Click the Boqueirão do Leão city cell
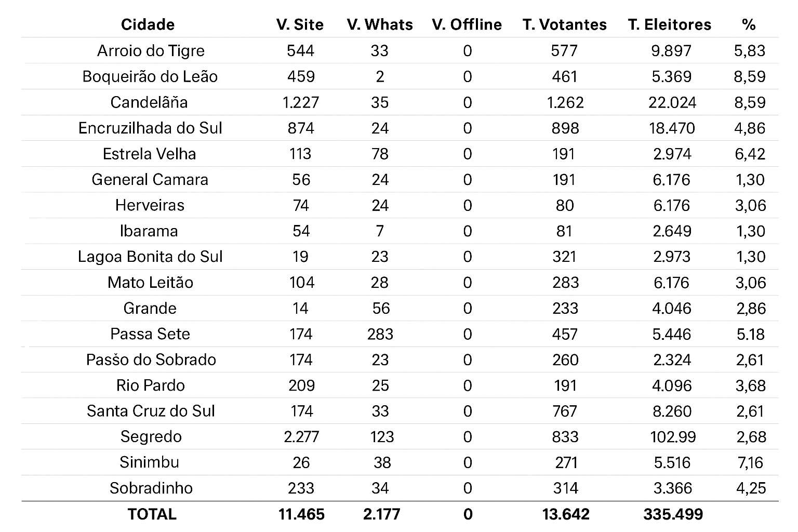The width and height of the screenshot is (798, 532). (x=150, y=76)
